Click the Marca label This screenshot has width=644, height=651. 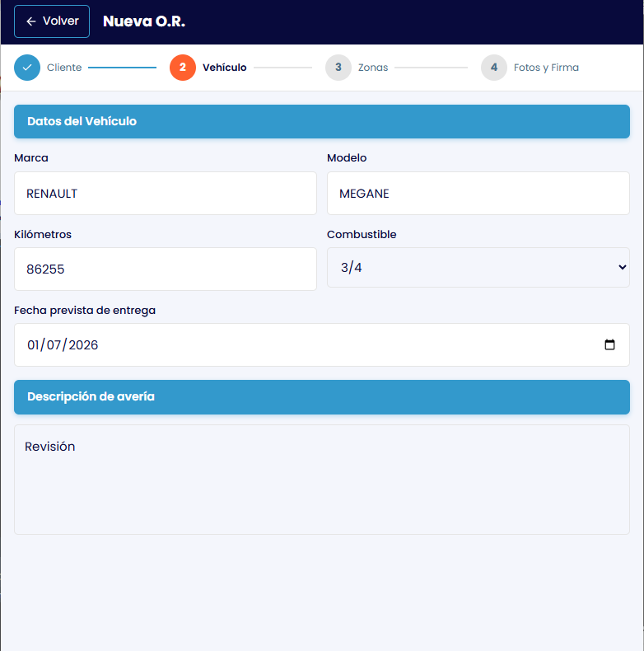click(x=31, y=157)
